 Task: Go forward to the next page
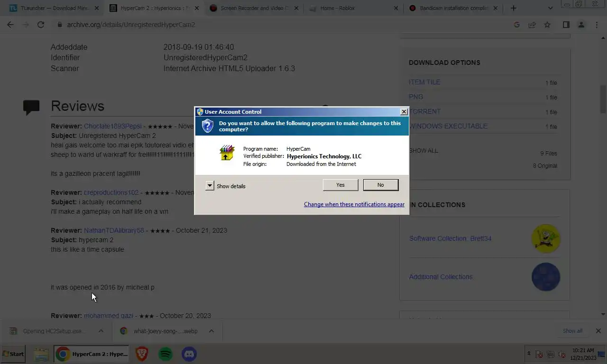(26, 25)
